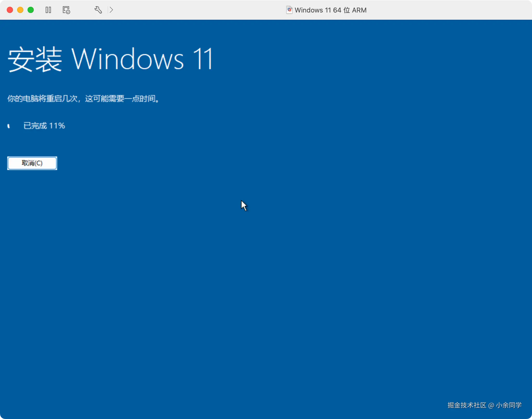Screen dimensions: 532x419
Task: Click the 掘金技术社区 watermark text
Action: pyautogui.click(x=467, y=405)
